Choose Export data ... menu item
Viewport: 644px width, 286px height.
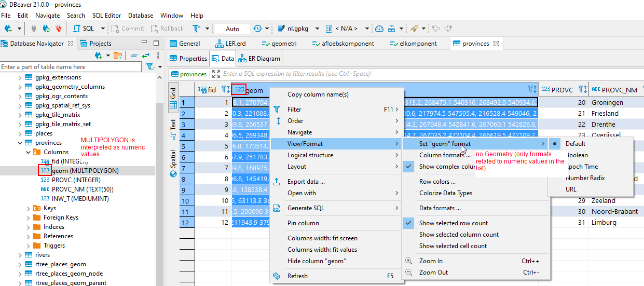tap(337, 182)
